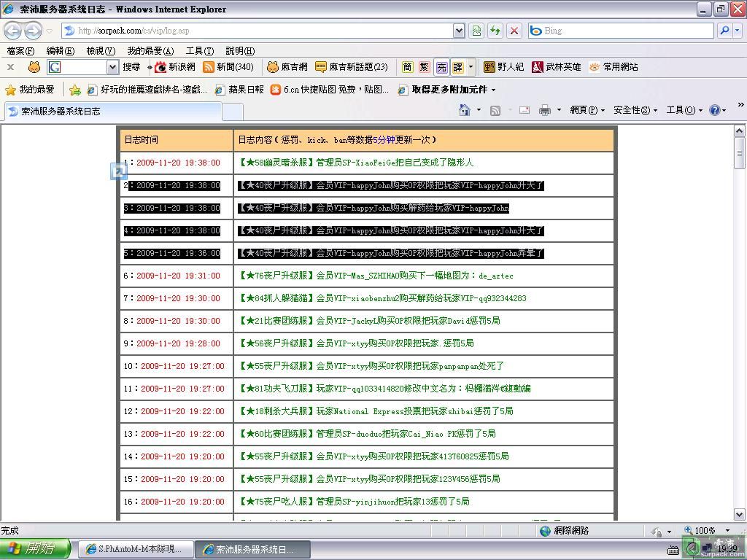Screen dimensions: 747x560
Task: Expand the 100% zoom level dropdown
Action: (727, 531)
